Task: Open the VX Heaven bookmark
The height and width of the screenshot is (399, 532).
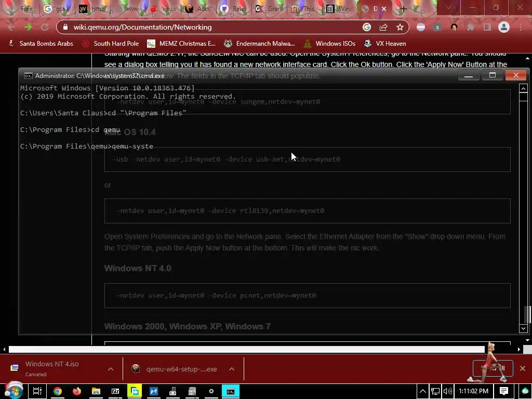Action: [x=385, y=44]
